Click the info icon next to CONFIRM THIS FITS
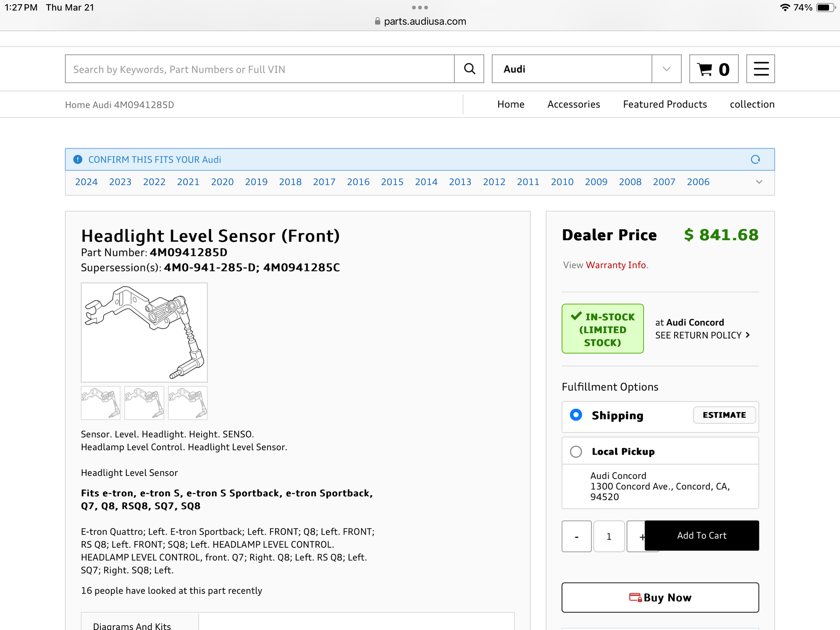The height and width of the screenshot is (630, 840). (77, 159)
